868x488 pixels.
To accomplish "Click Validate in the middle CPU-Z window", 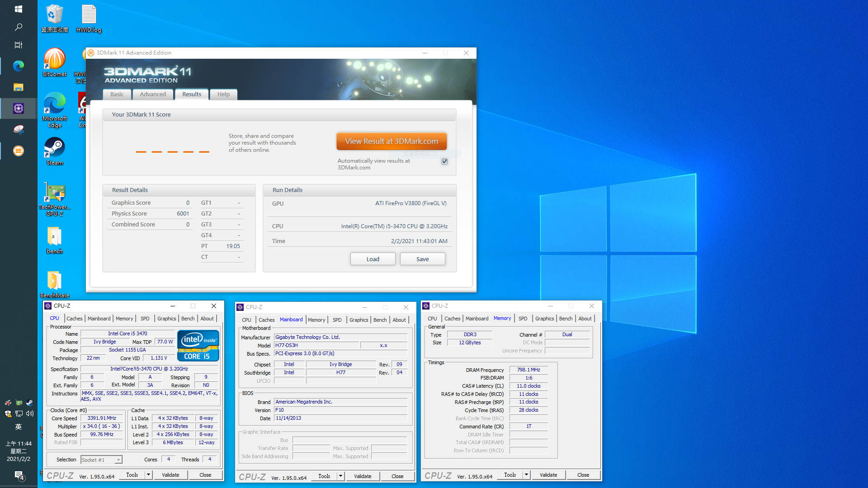I will (363, 476).
